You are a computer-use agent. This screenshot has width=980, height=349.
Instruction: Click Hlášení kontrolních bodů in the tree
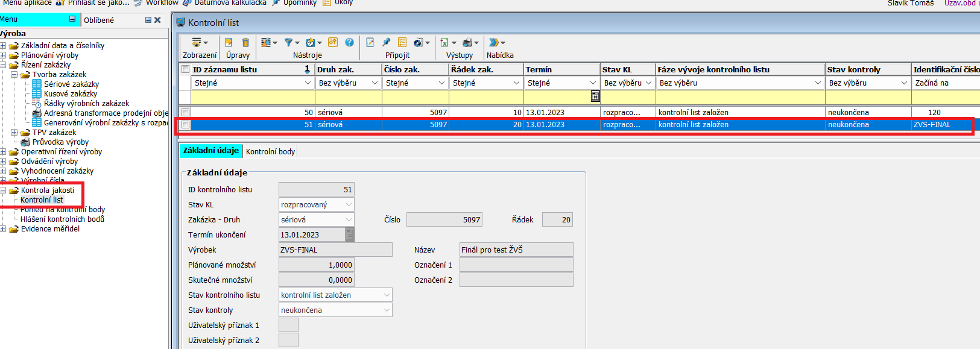tap(62, 219)
